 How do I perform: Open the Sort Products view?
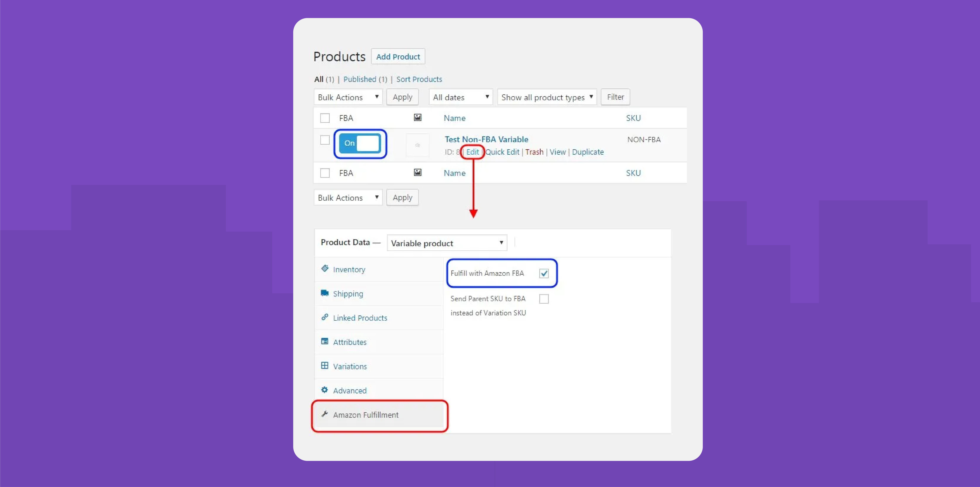[419, 79]
